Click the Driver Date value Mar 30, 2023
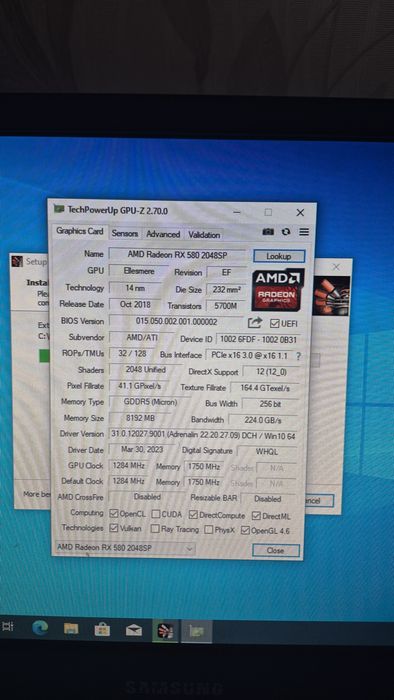 [142, 450]
